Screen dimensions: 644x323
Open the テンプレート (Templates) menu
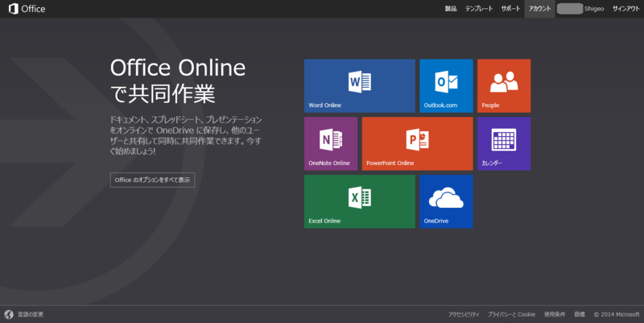(479, 9)
